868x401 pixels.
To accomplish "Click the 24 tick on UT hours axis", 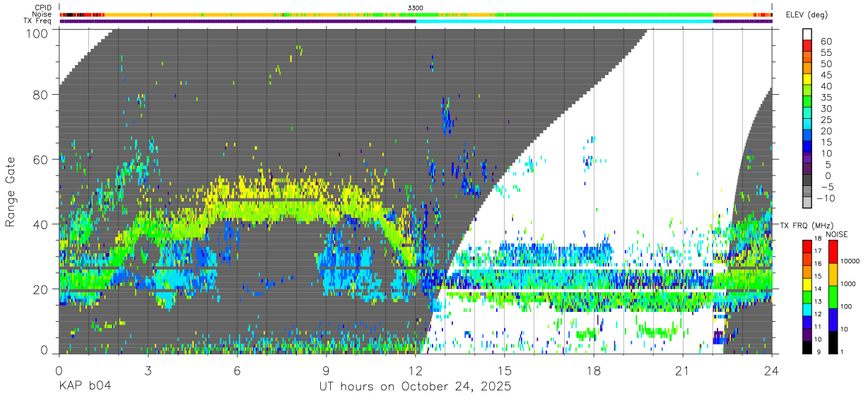I will 772,371.
